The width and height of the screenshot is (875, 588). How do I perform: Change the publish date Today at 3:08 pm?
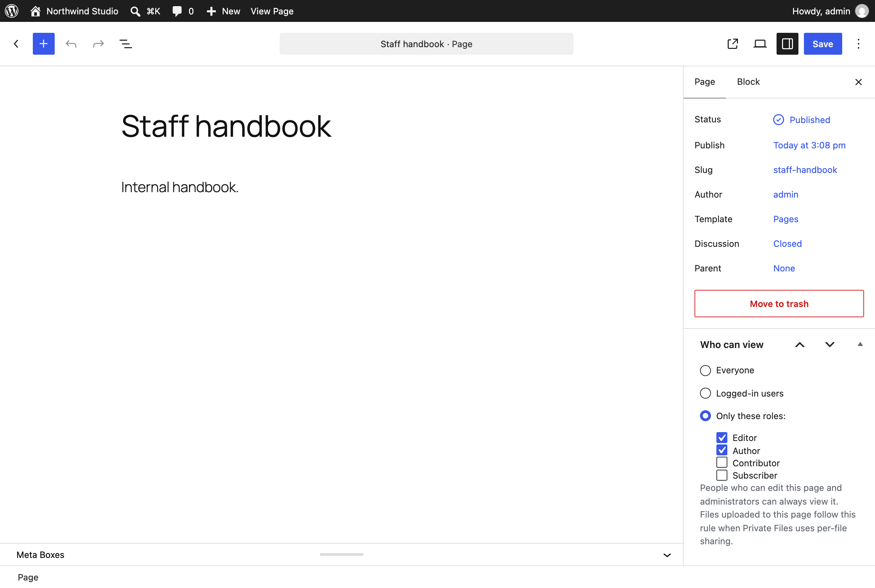click(809, 146)
